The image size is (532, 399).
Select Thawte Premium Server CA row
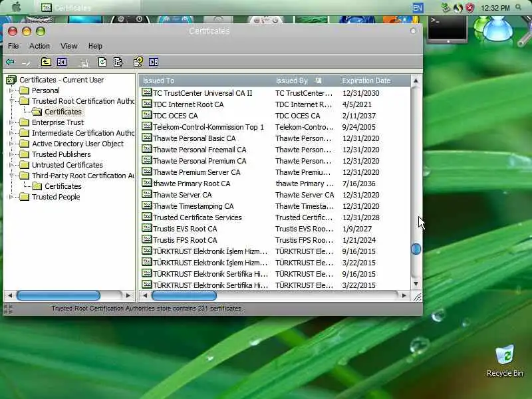[275, 172]
